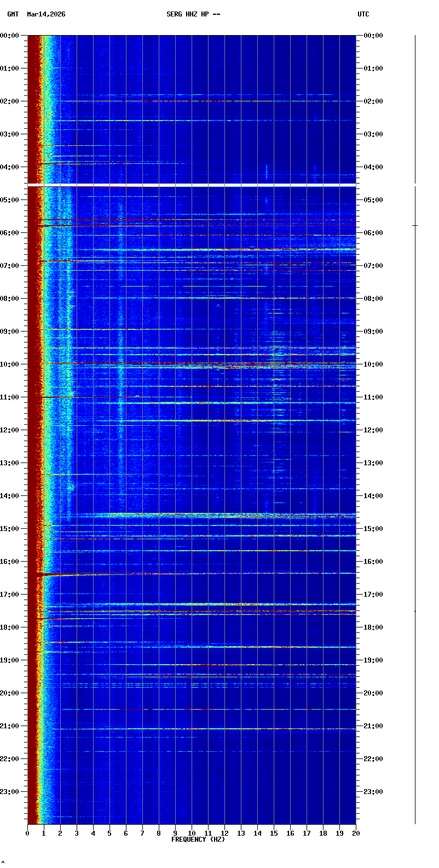Click the 18:00 label on the left axis

click(10, 627)
